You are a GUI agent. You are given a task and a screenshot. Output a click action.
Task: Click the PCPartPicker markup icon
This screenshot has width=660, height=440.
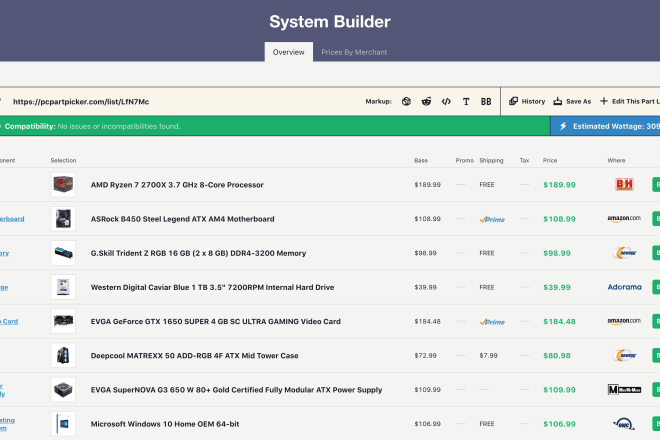tap(406, 101)
